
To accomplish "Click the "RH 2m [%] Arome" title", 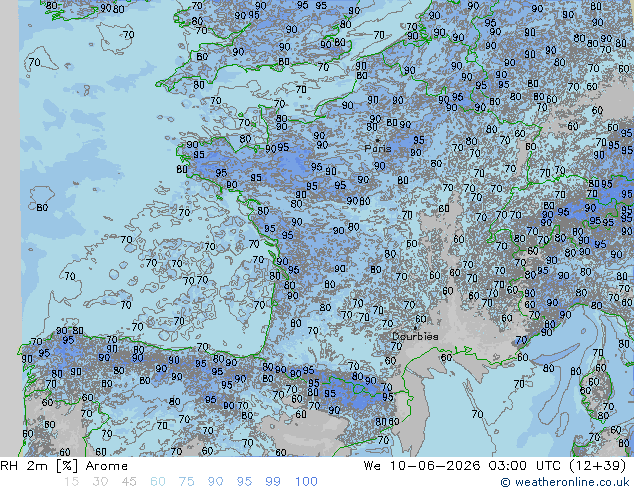I will click(64, 466).
